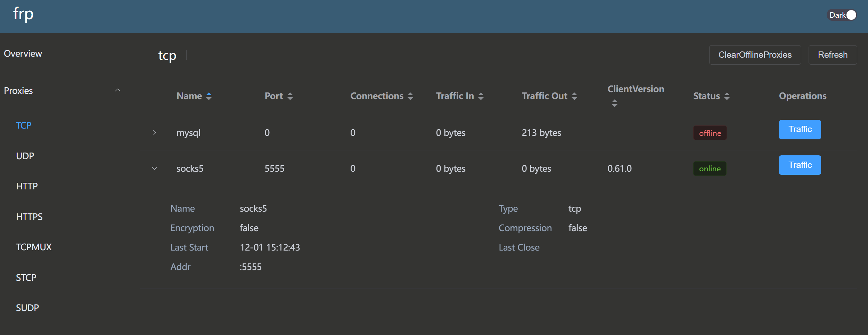Sort by Traffic Out sort icon

[574, 96]
